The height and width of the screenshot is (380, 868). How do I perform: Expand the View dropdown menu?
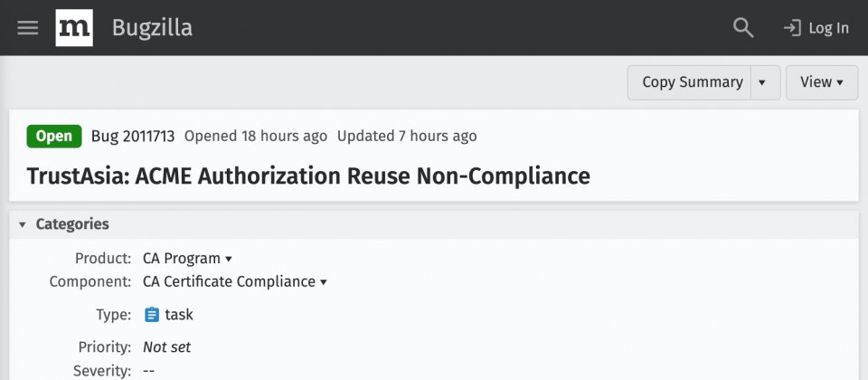click(821, 82)
